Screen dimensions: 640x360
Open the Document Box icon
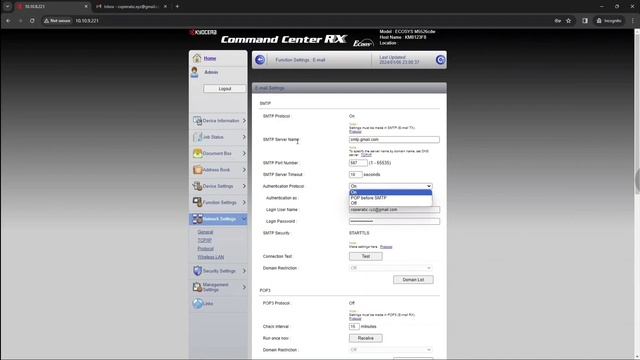(198, 153)
